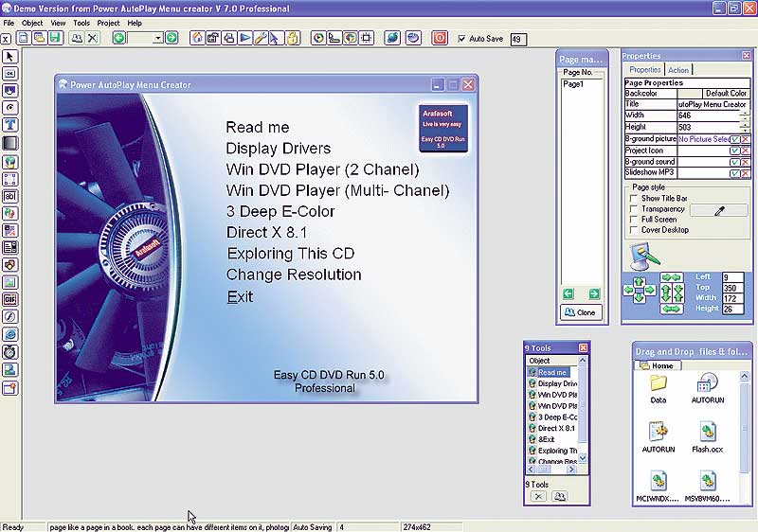Image resolution: width=758 pixels, height=532 pixels.
Task: Open the Tools menu
Action: (x=81, y=23)
